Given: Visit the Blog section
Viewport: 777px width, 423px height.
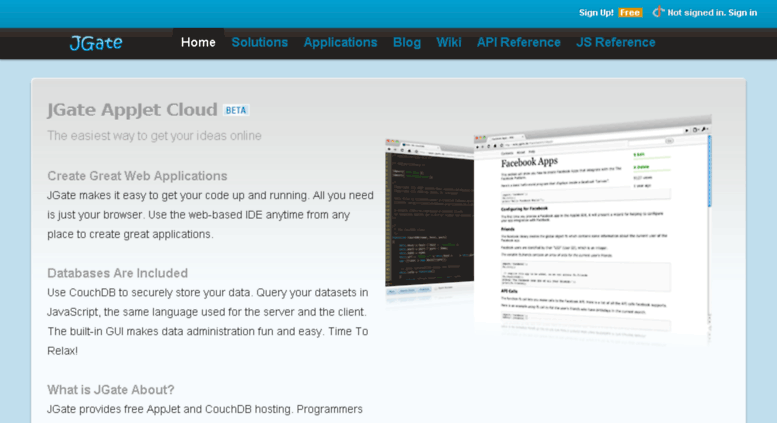Looking at the screenshot, I should (407, 43).
